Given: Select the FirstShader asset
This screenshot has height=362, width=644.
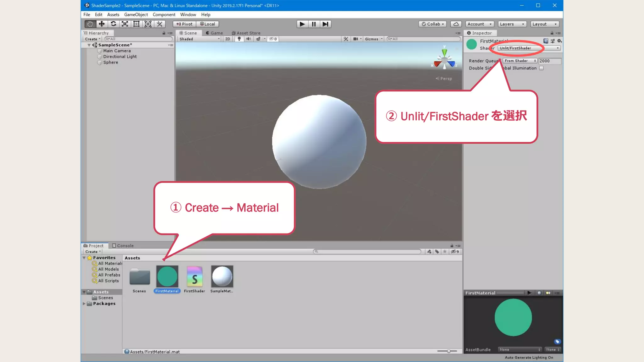Looking at the screenshot, I should (194, 279).
